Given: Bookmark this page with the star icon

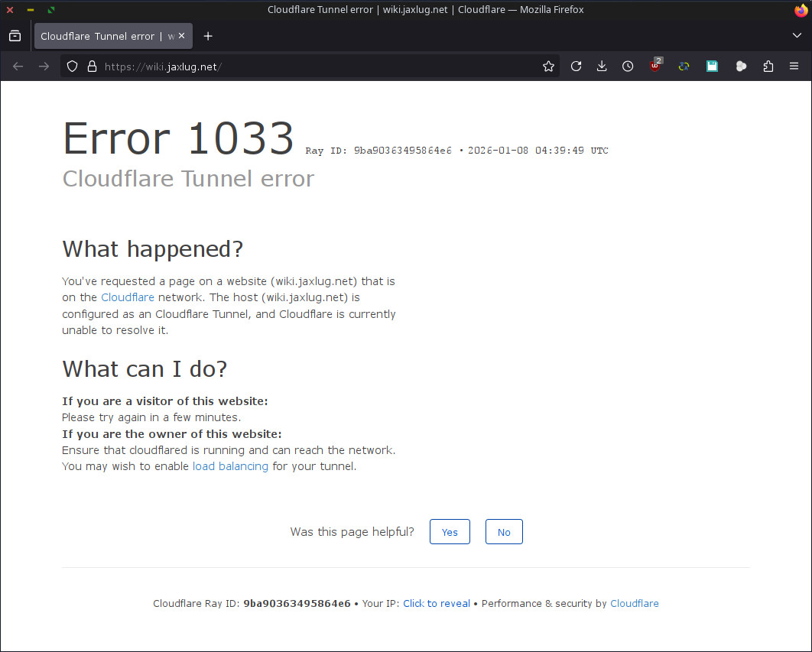Looking at the screenshot, I should point(548,66).
